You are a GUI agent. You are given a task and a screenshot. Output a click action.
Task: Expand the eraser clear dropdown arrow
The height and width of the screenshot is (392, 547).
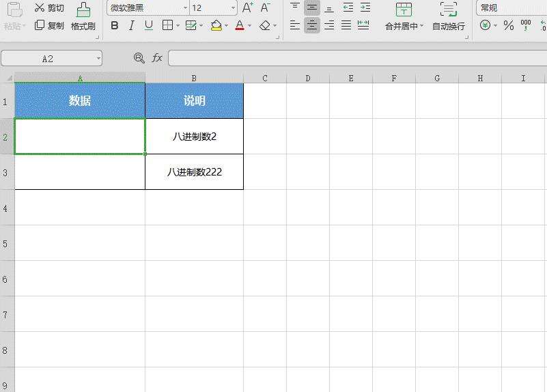[x=275, y=25]
